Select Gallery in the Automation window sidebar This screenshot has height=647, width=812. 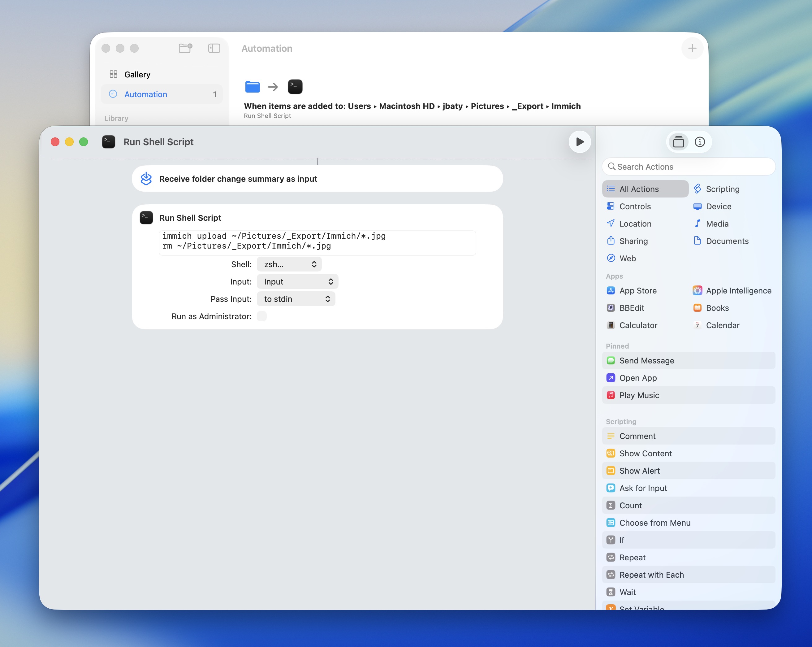(162, 74)
